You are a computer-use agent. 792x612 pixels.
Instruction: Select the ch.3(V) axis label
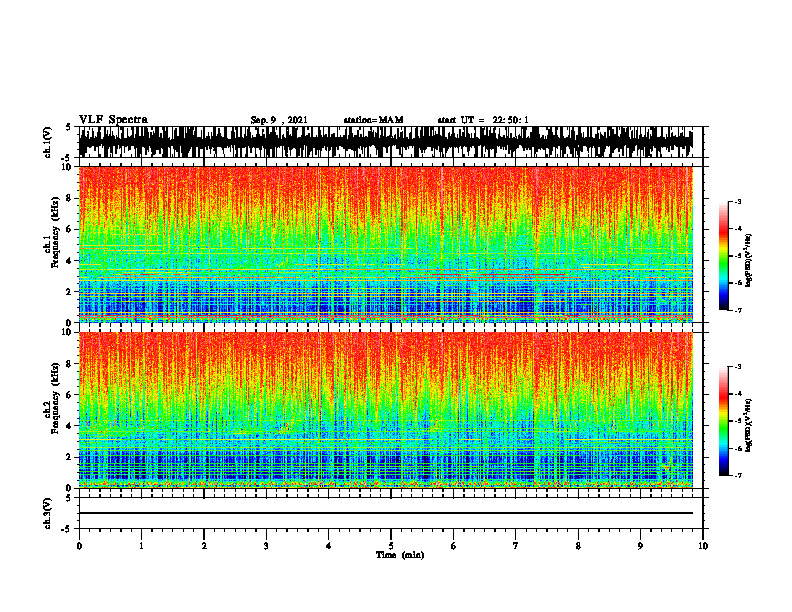point(48,513)
